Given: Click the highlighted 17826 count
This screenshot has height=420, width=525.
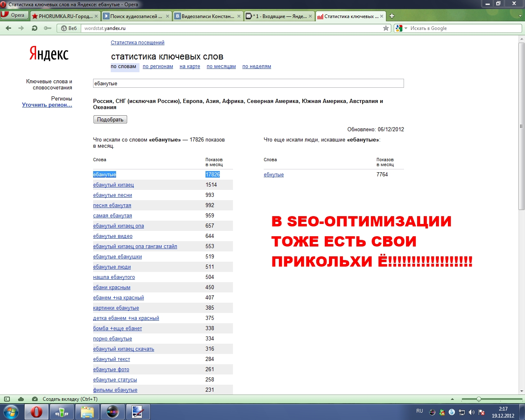Looking at the screenshot, I should [x=212, y=174].
